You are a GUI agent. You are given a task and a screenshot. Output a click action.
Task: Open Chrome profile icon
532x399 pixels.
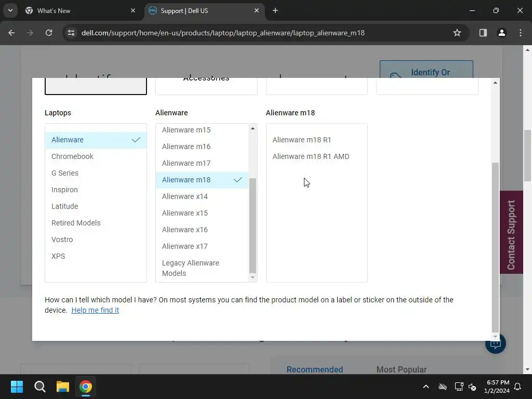pyautogui.click(x=501, y=33)
